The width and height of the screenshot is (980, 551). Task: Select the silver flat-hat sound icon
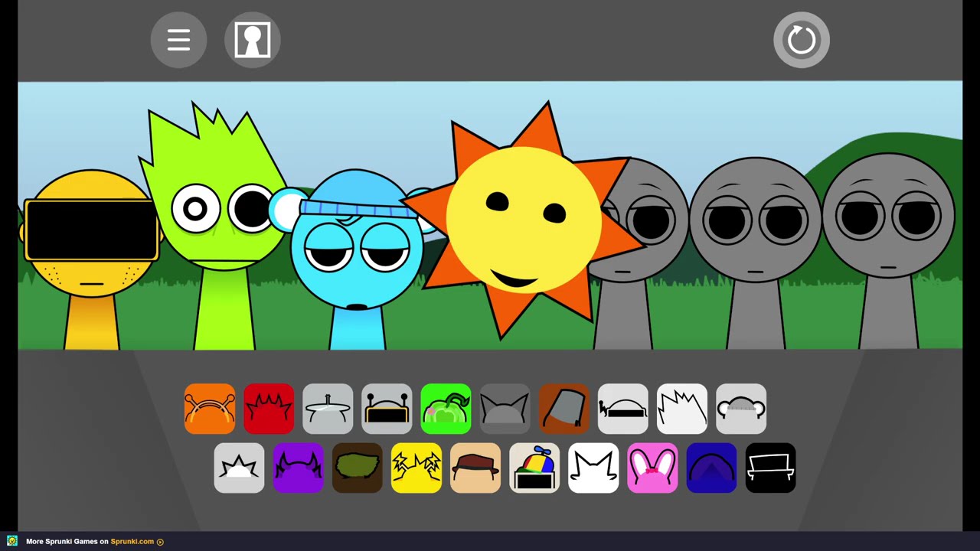328,409
